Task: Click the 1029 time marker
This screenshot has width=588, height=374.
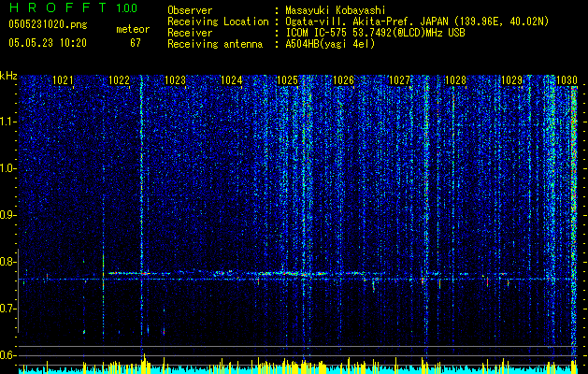Action: [x=512, y=80]
